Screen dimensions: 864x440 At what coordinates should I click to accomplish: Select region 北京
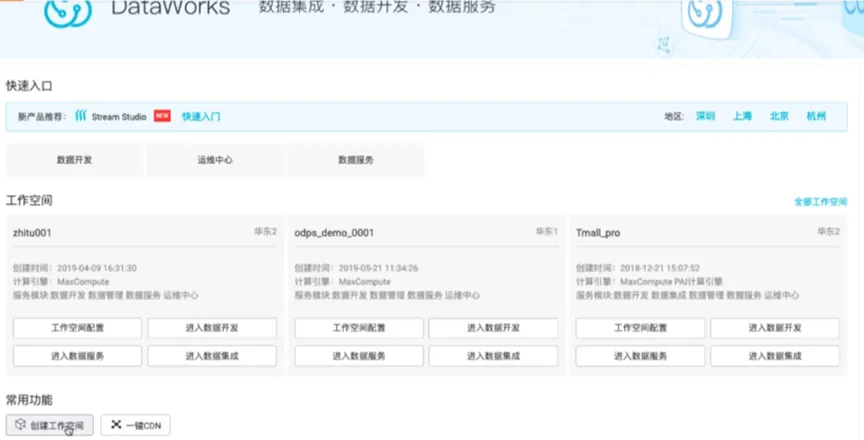click(x=779, y=116)
